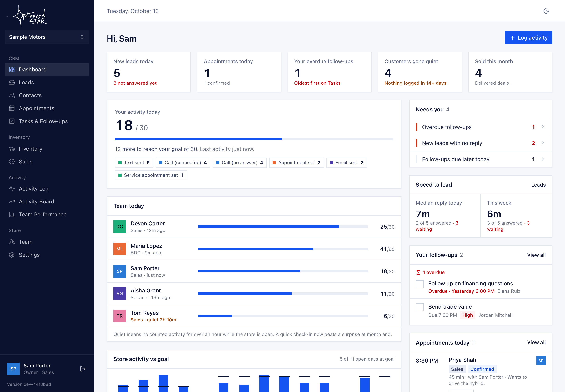This screenshot has height=392, width=565.
Task: Click the Optimized Star logo
Action: 27,16
